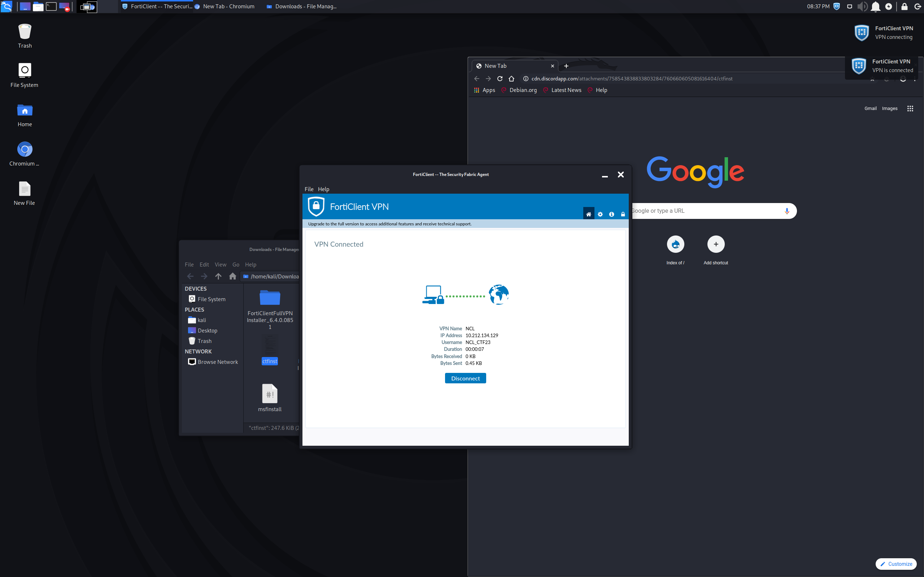Click voice search microphone icon
This screenshot has width=924, height=577.
point(786,211)
